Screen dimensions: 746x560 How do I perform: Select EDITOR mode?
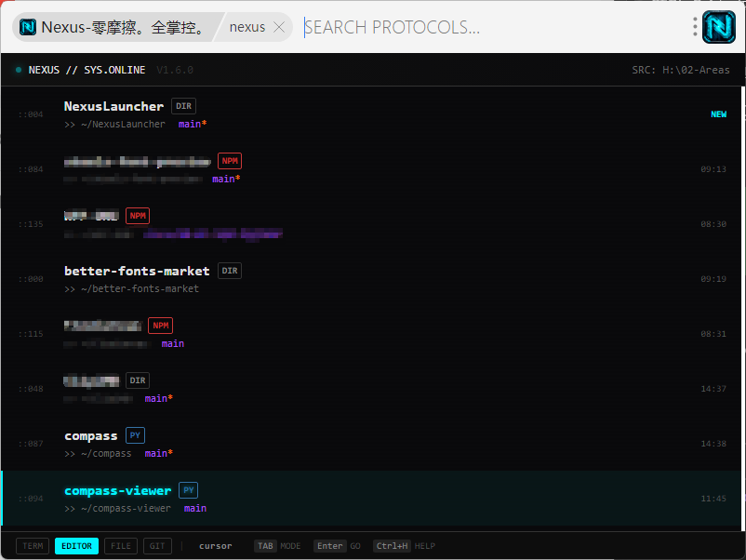[x=76, y=546]
